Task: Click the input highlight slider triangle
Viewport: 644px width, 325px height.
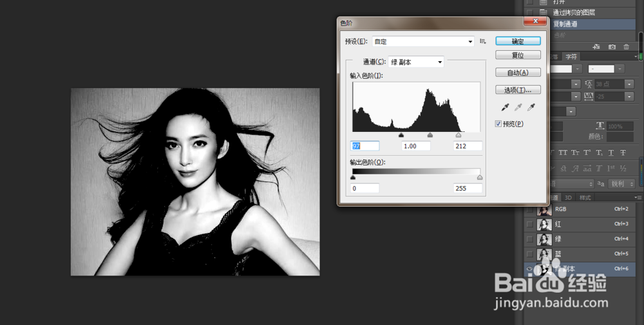Action: point(459,135)
